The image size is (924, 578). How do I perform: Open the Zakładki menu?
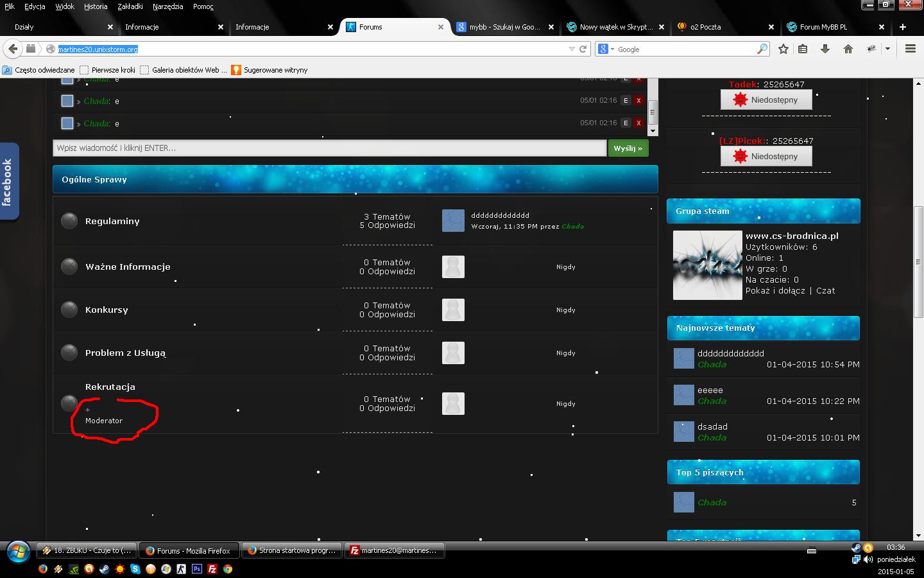point(130,6)
